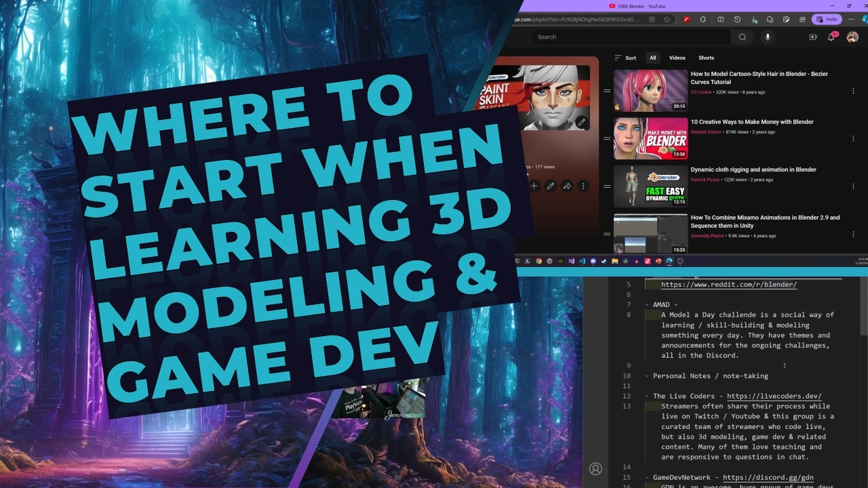
Task: Open the YouTube account avatar menu
Action: click(x=852, y=37)
